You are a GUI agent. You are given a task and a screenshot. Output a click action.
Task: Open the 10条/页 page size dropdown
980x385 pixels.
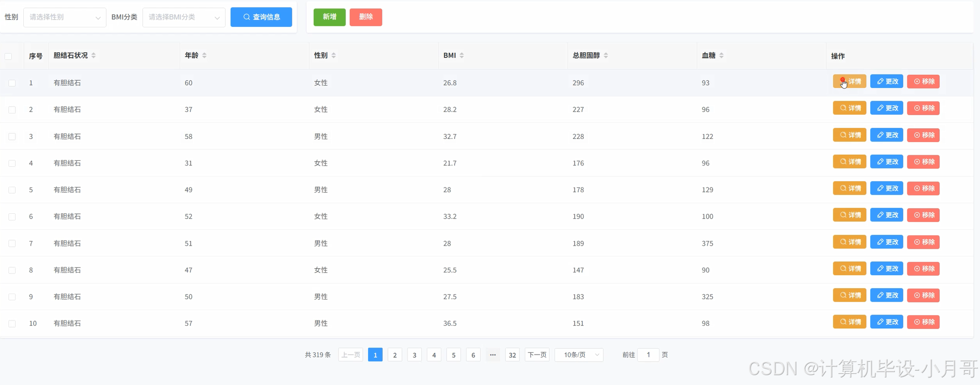pos(579,355)
